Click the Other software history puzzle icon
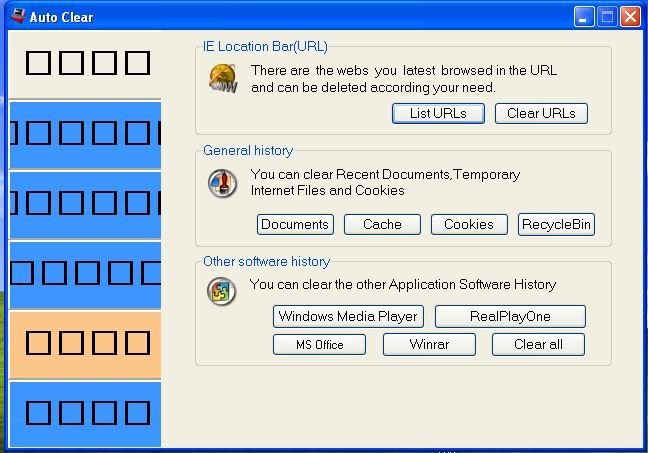Screen dimensions: 648x453 222,291
